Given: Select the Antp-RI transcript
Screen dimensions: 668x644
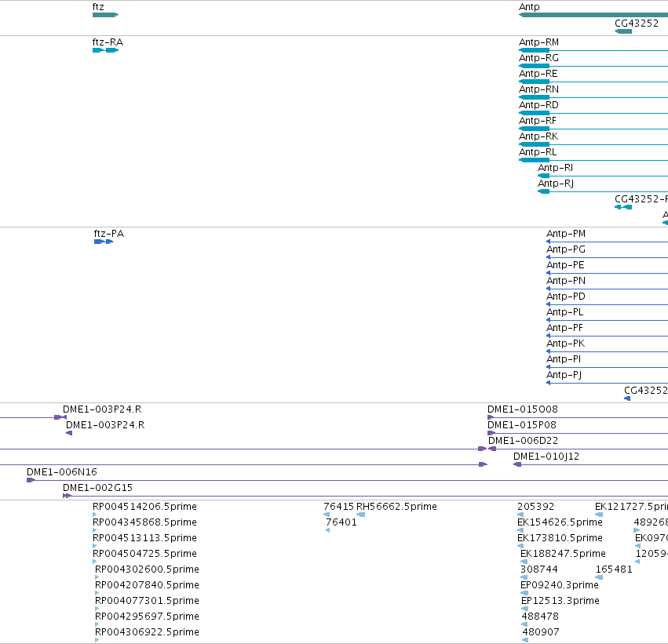Looking at the screenshot, I should 555,168.
